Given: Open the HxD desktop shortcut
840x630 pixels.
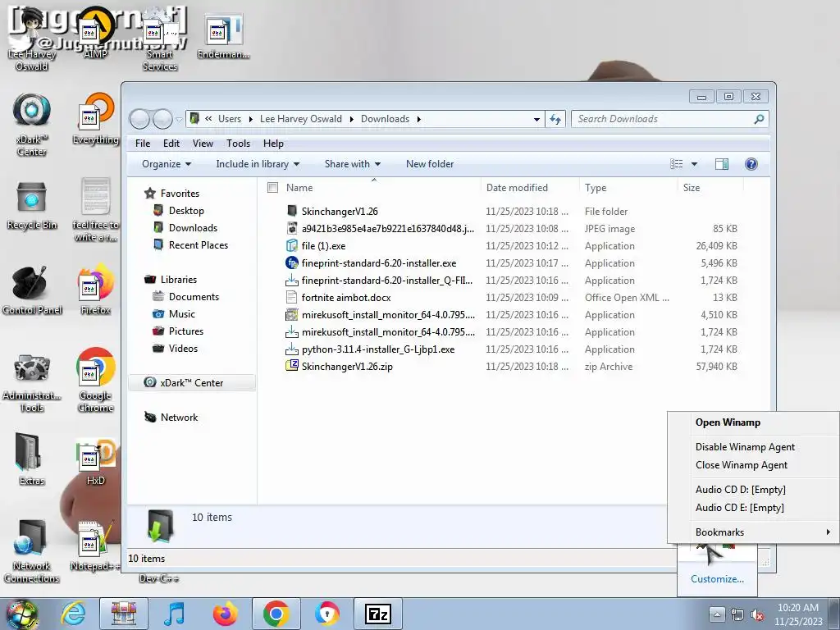Looking at the screenshot, I should [x=95, y=462].
